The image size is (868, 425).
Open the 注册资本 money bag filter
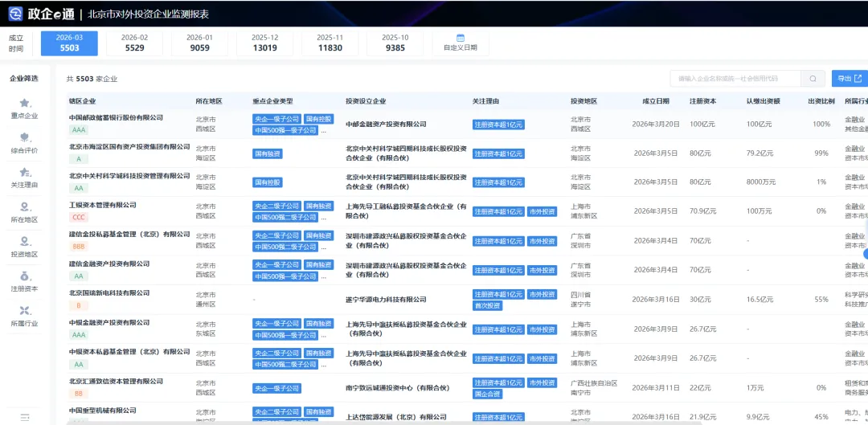click(25, 276)
